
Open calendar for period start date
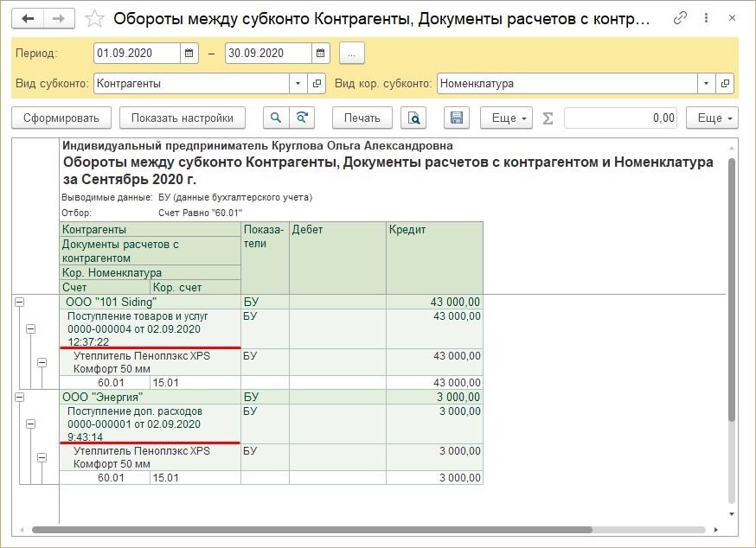189,54
